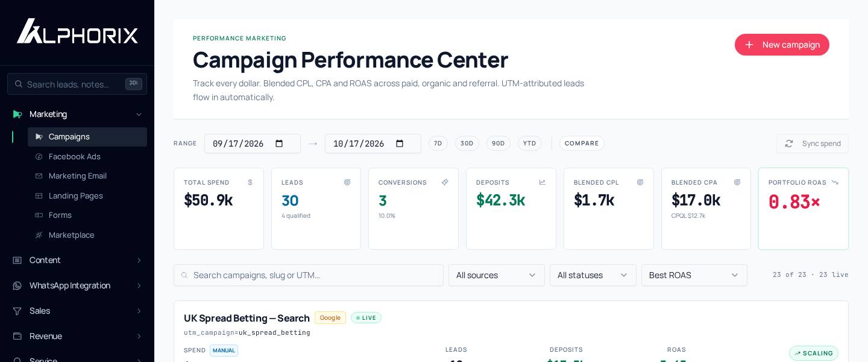Screen dimensions: 868x362
Task: Open Marketplace in the sidebar
Action: [x=87, y=235]
